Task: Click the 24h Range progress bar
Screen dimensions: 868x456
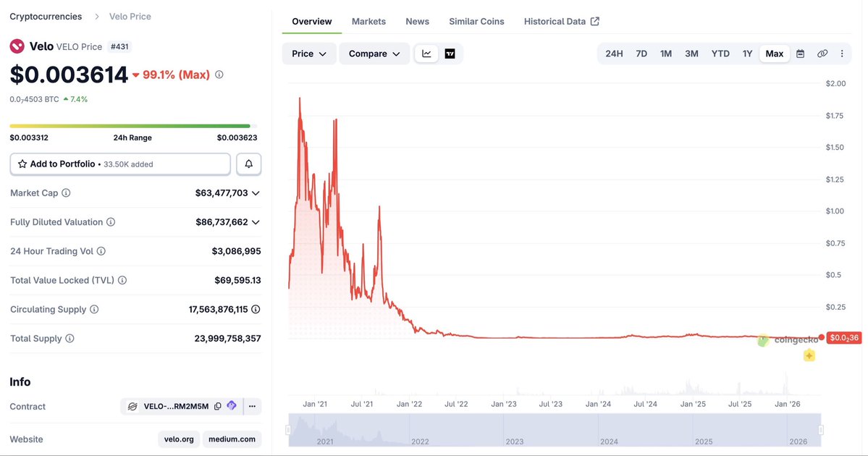Action: 133,126
